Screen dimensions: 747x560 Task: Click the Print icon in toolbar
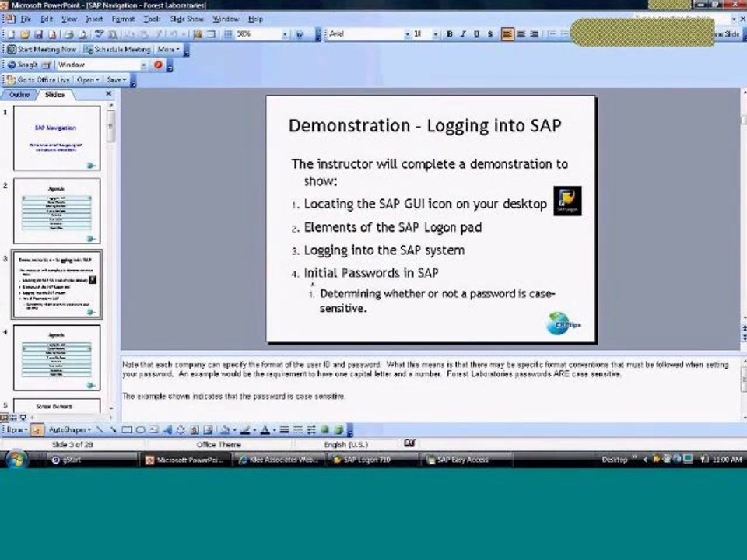coord(69,34)
